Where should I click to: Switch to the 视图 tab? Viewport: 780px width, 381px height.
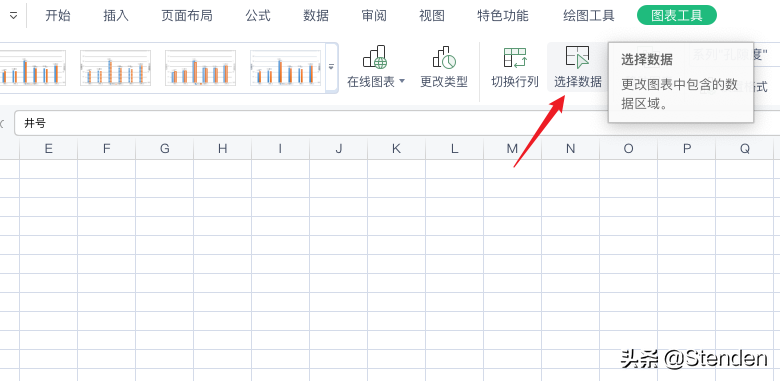pos(432,16)
